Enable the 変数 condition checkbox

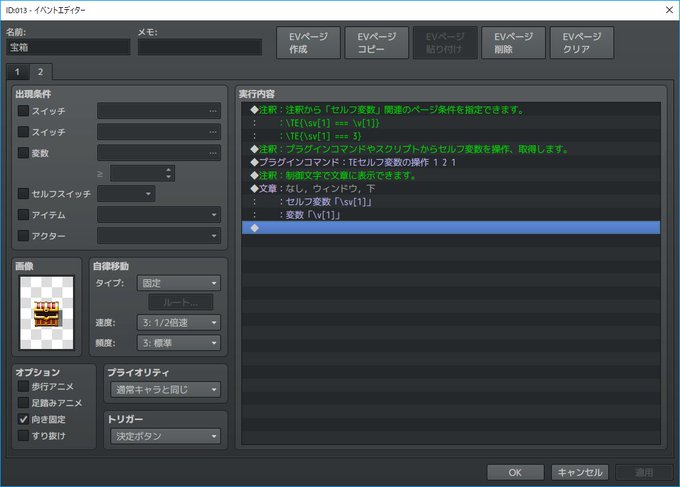click(23, 153)
